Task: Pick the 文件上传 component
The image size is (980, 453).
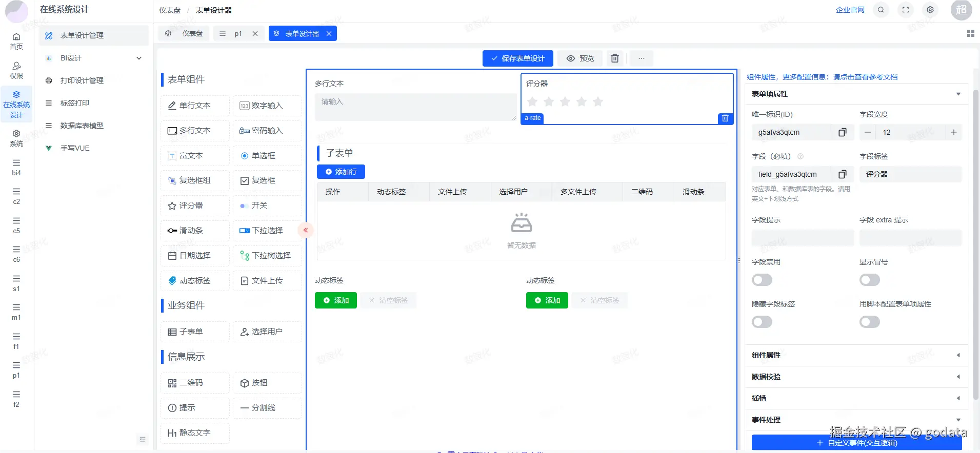Action: coord(267,281)
